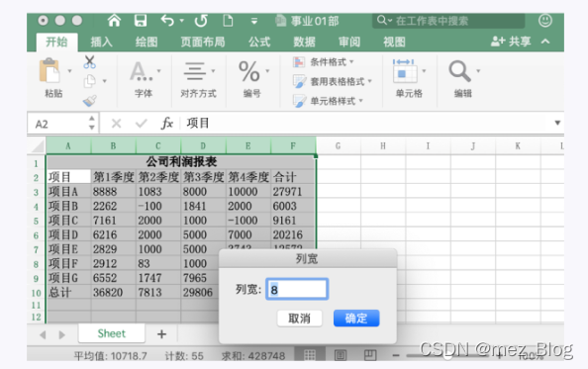Open the copy options arrow
The width and height of the screenshot is (588, 369).
click(105, 81)
